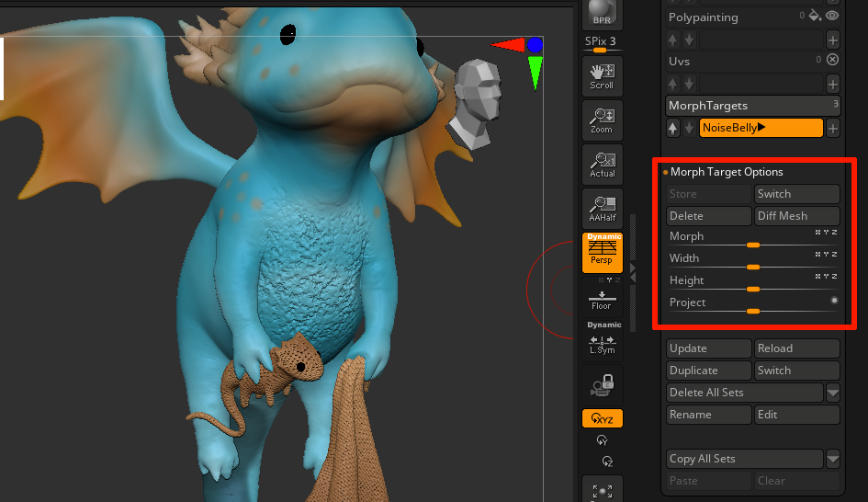Viewport: 868px width, 502px height.
Task: Click the circled X icon on Uvs row
Action: coord(832,60)
